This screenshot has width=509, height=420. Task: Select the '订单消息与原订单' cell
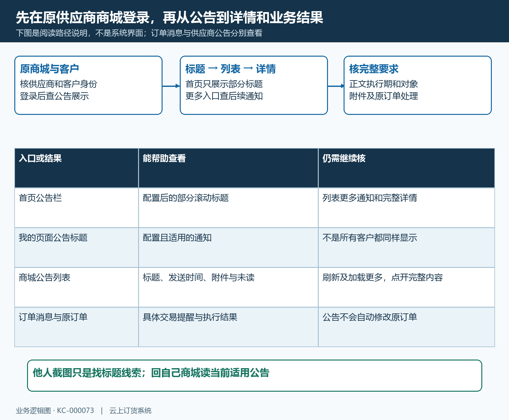pyautogui.click(x=76, y=327)
